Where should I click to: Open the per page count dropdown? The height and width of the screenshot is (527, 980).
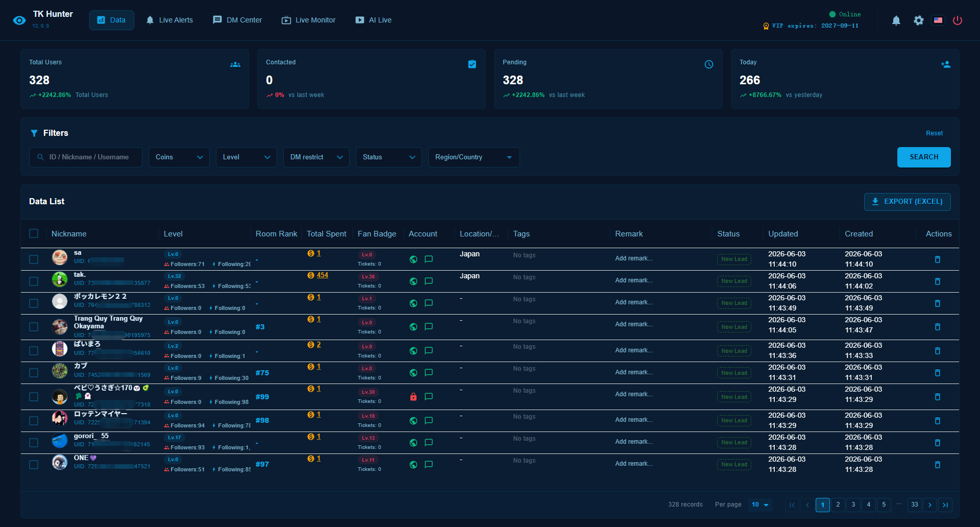760,505
